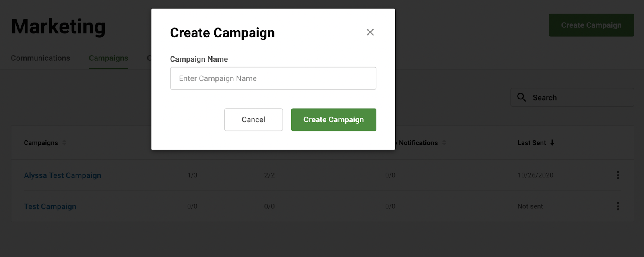Select the Campaigns tab

click(108, 58)
